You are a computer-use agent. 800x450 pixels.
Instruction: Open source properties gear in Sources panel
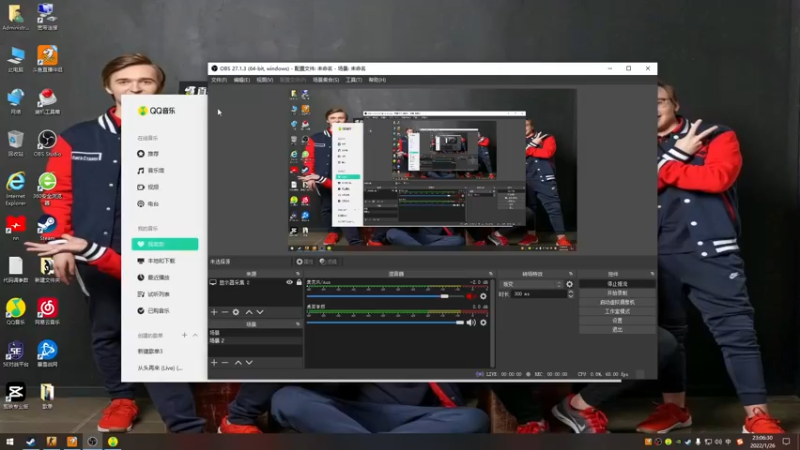pyautogui.click(x=236, y=312)
